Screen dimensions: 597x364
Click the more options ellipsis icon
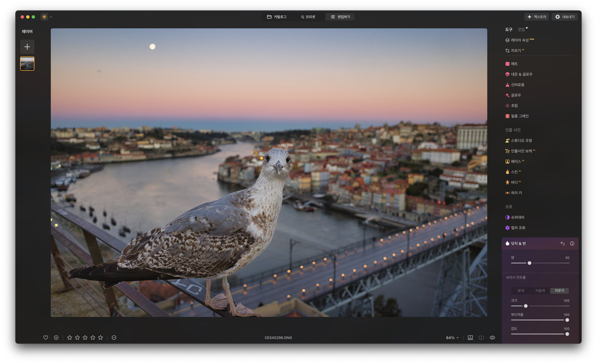(x=114, y=337)
